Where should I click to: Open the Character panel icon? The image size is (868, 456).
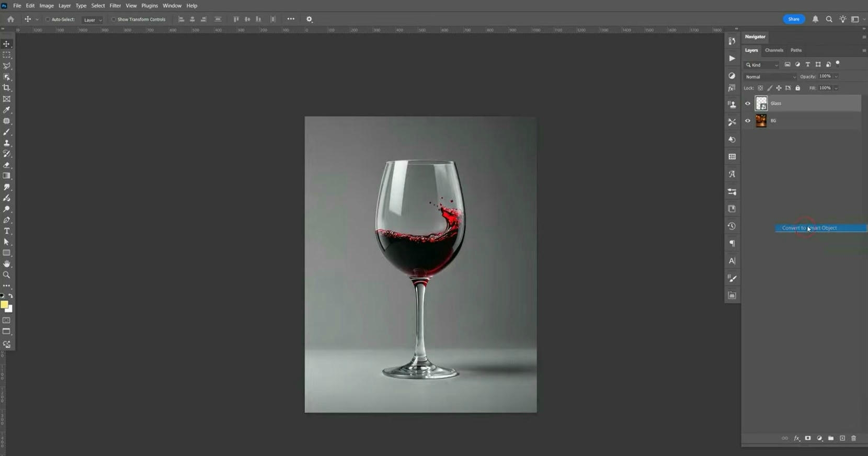point(732,260)
